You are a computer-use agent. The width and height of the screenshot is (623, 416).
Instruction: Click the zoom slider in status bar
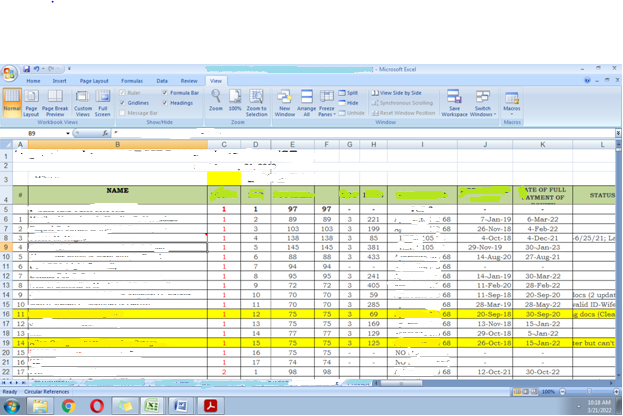(x=590, y=392)
